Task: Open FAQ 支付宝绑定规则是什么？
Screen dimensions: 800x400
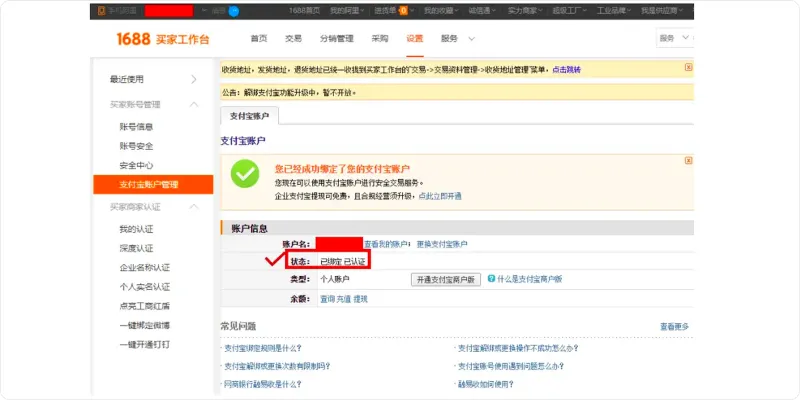Action: pos(263,348)
